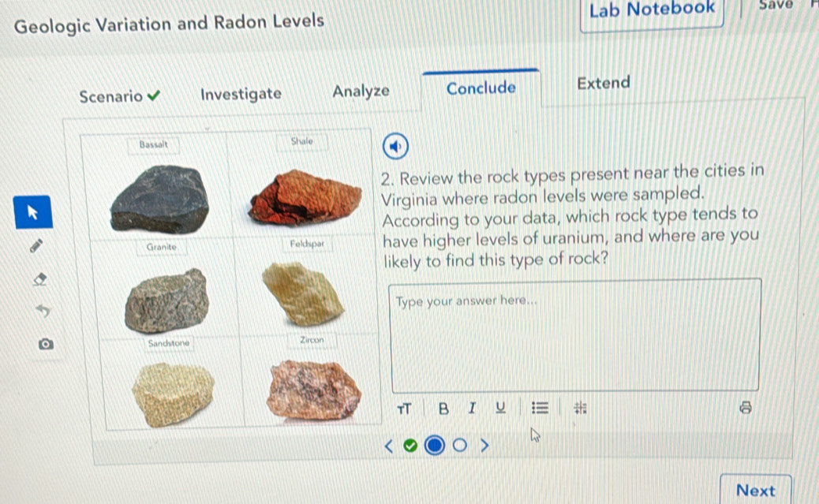Image resolution: width=819 pixels, height=504 pixels.
Task: Select the pencil drawing tool
Action: pos(36,245)
